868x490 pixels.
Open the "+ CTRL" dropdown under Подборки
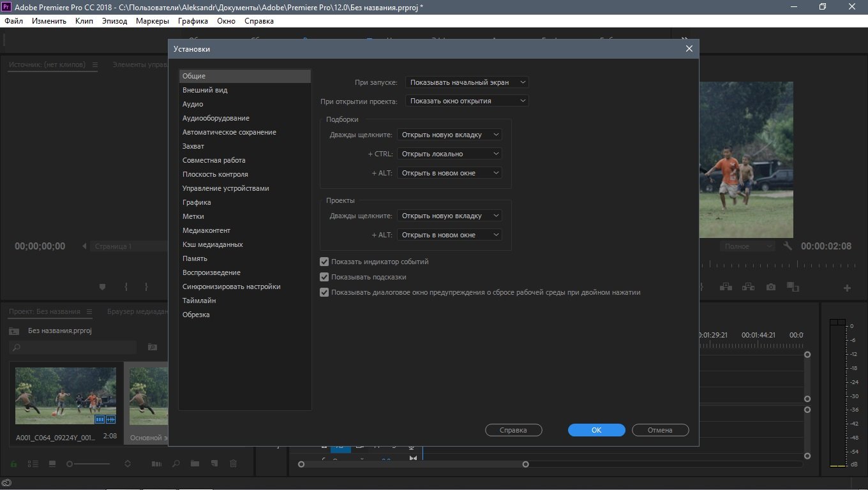coord(449,154)
